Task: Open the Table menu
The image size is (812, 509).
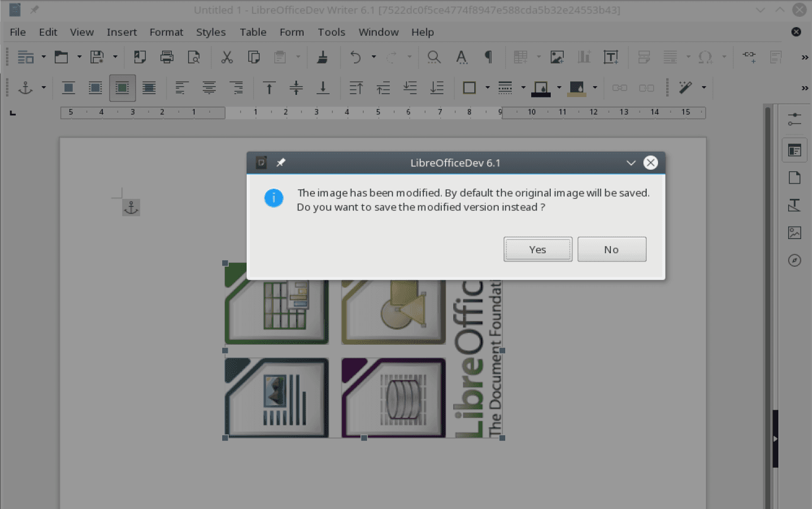Action: point(253,32)
